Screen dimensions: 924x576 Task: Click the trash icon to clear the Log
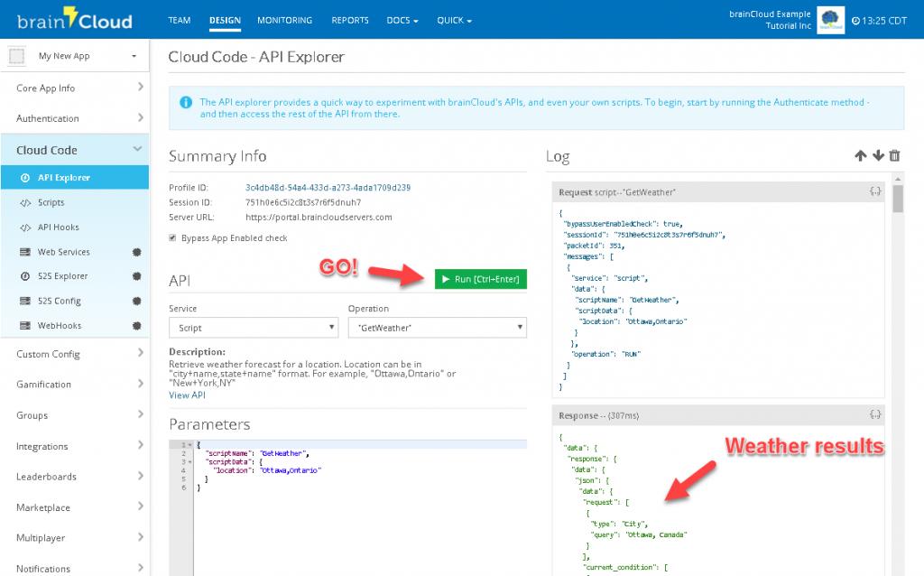894,155
